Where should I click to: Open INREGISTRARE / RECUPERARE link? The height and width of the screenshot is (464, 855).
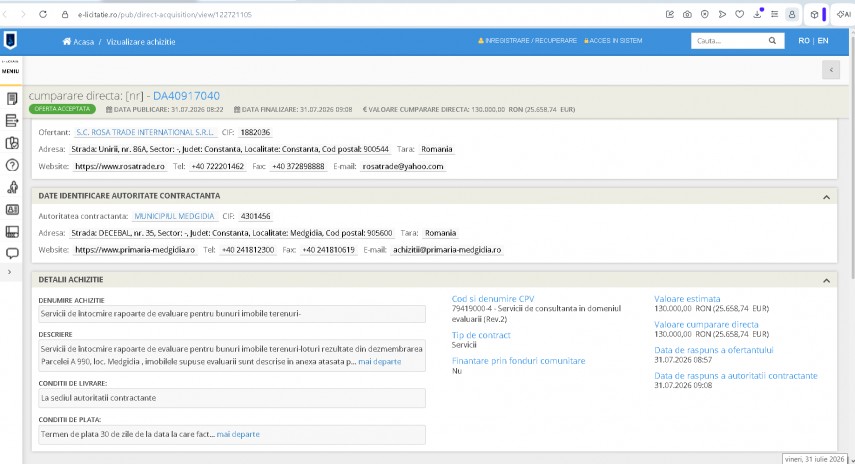pos(527,40)
